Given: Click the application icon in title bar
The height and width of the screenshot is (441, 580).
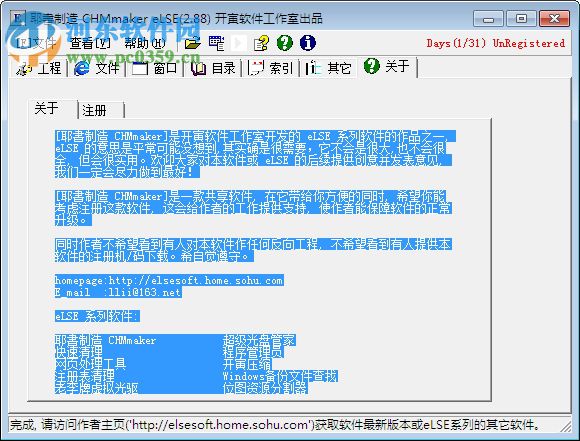Looking at the screenshot, I should [17, 18].
